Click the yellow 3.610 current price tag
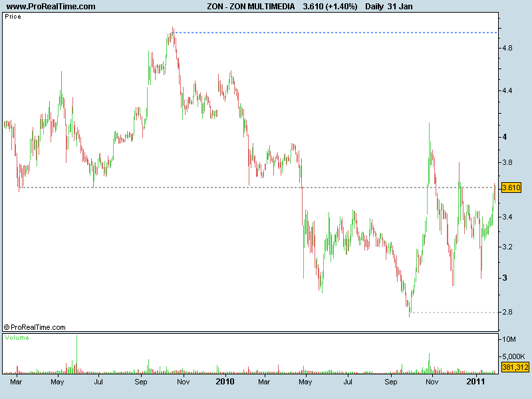Viewport: 532px width, 399px height. coord(511,188)
